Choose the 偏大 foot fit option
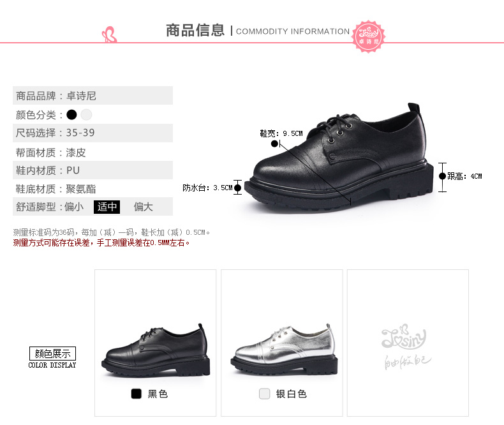The image size is (504, 425). [144, 207]
